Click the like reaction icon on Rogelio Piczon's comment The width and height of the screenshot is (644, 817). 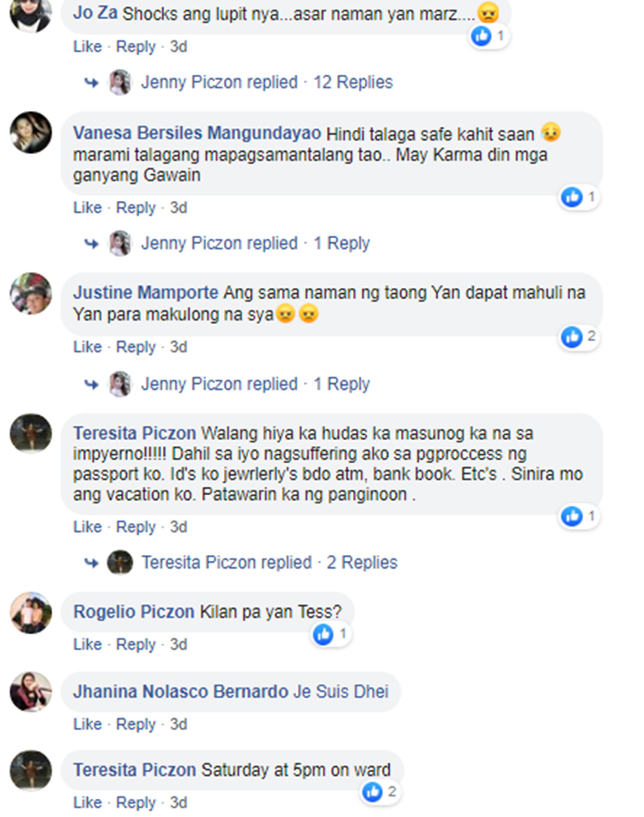click(x=323, y=634)
